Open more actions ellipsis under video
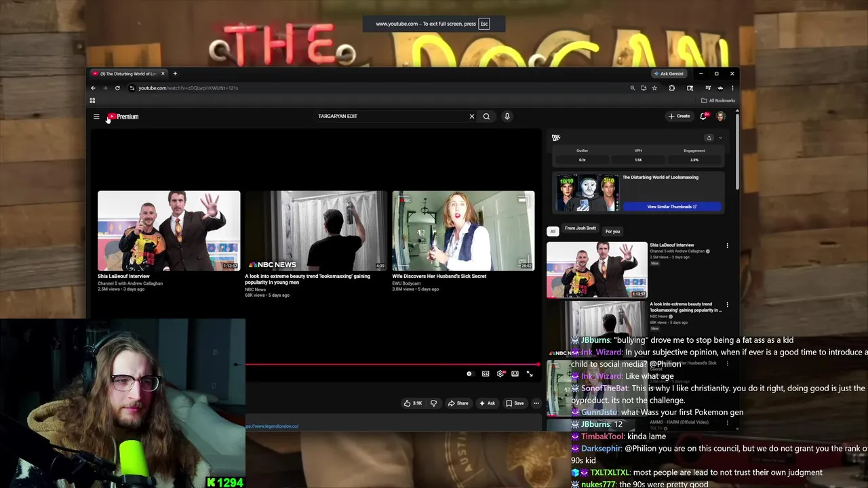This screenshot has width=868, height=488. 536,403
